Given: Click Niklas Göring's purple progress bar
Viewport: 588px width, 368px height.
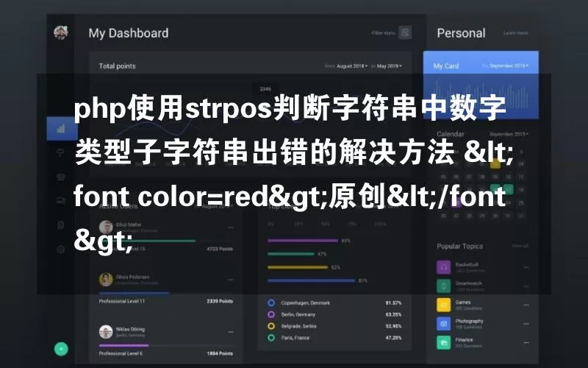Looking at the screenshot, I should point(123,345).
